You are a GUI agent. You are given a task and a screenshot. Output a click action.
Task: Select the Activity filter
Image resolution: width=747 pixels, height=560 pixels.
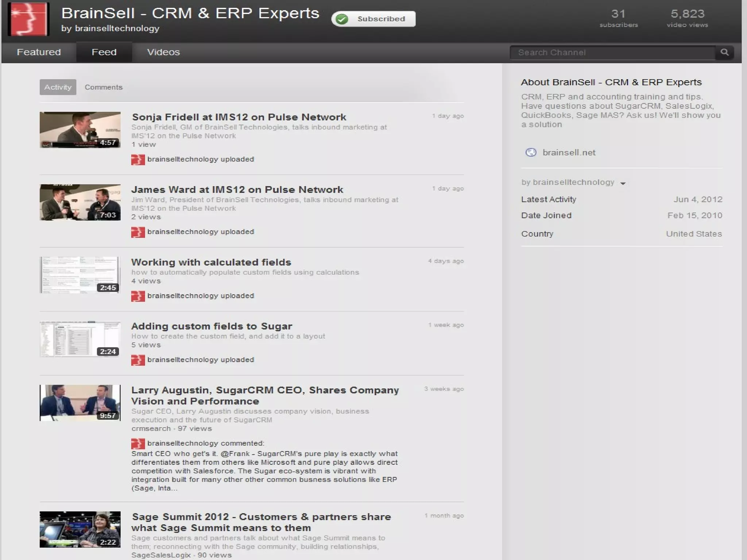click(x=58, y=87)
